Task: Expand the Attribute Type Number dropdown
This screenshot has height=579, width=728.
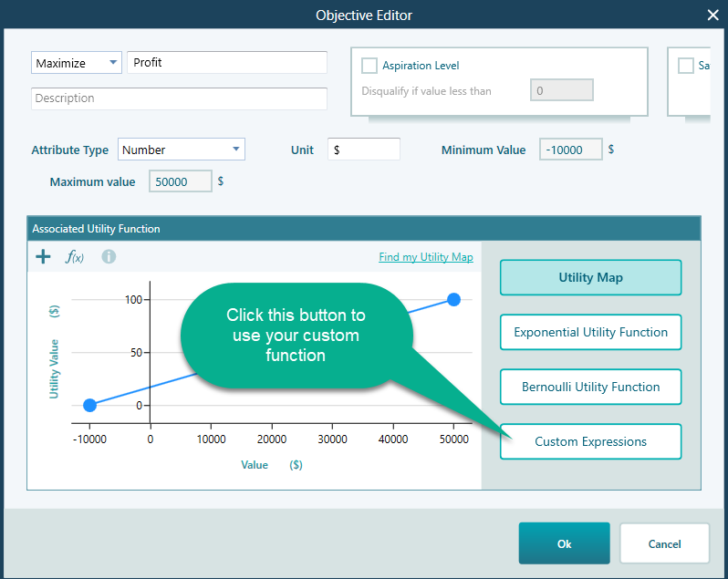Action: 181,150
